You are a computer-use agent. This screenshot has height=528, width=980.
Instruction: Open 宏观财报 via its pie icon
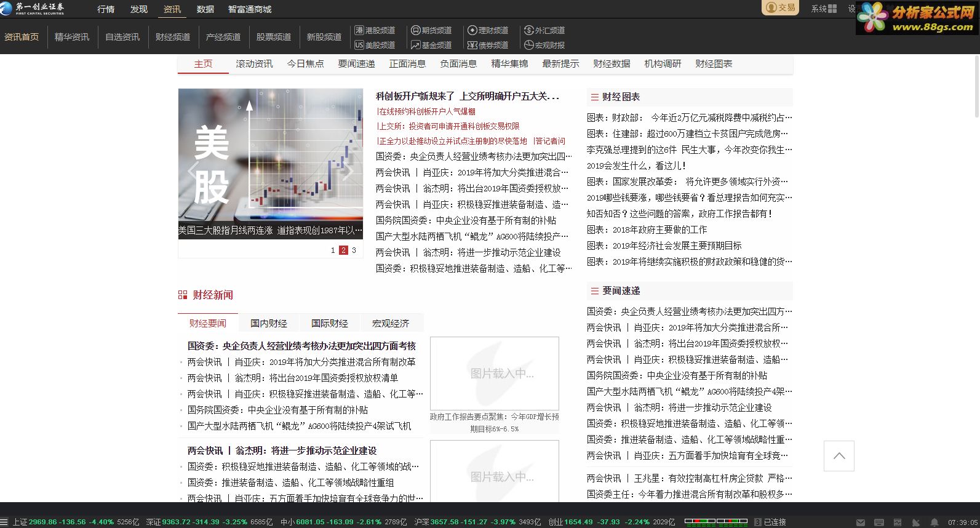(x=528, y=45)
